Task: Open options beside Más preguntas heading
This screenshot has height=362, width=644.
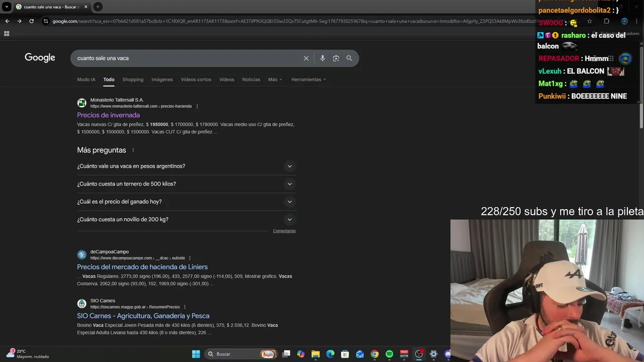Action: pyautogui.click(x=133, y=150)
